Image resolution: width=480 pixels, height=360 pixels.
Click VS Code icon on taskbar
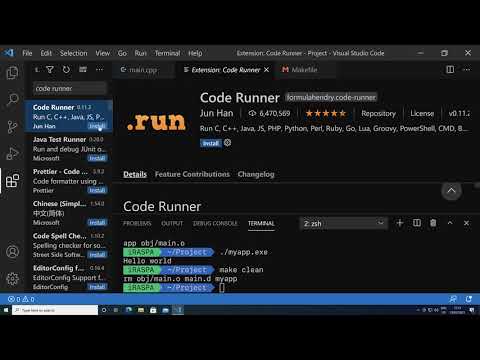point(178,310)
